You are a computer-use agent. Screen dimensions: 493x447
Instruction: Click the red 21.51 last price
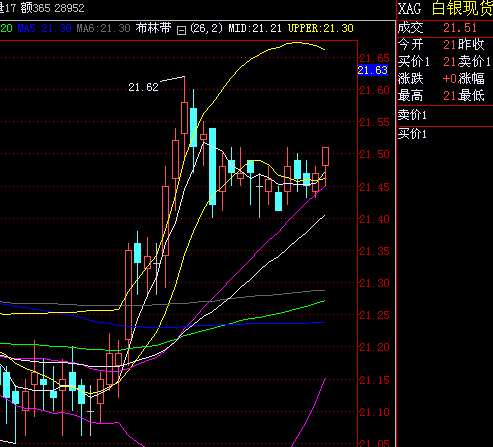tap(460, 28)
